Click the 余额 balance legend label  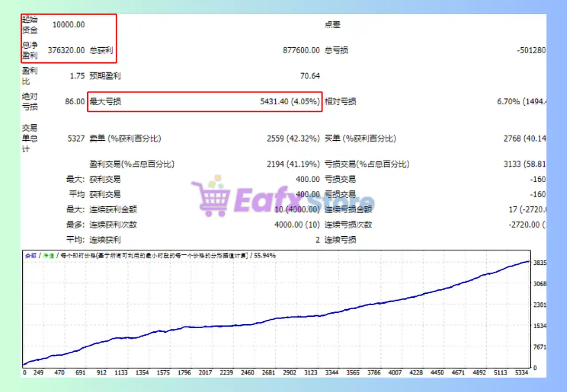tap(30, 255)
